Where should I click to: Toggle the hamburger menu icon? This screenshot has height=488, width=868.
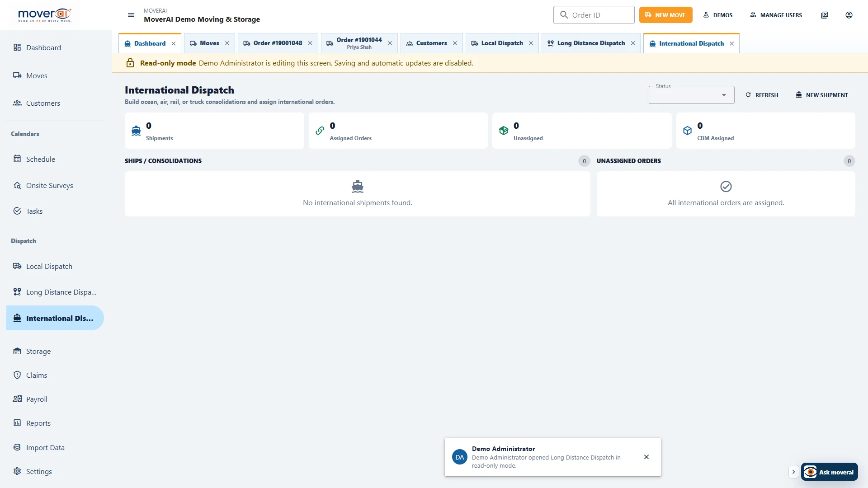click(x=131, y=15)
